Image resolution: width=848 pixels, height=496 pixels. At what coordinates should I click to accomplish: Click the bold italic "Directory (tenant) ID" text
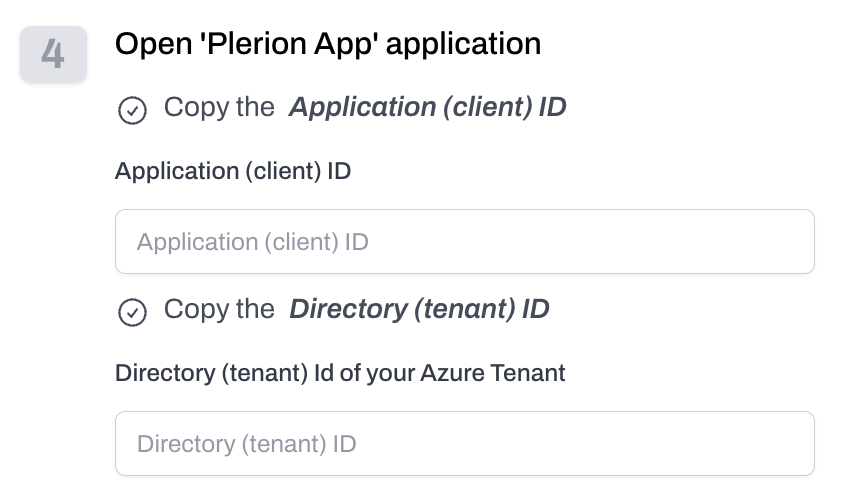pos(419,309)
